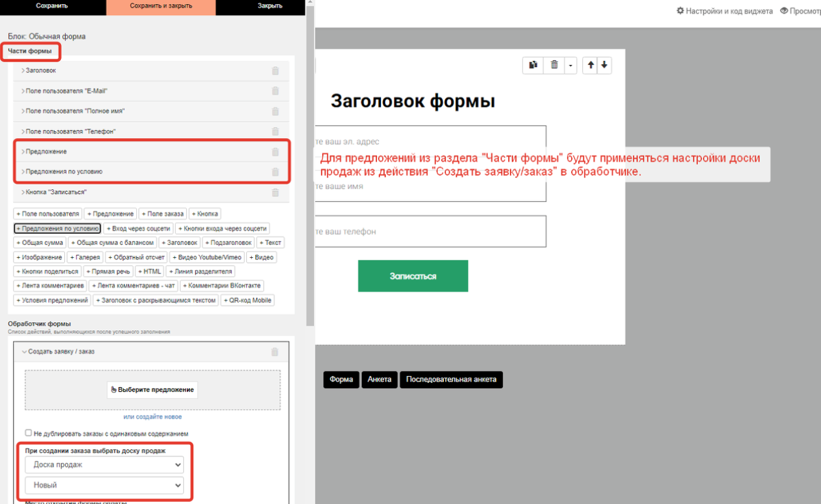
Task: Add Обратный отсчет part
Action: click(136, 257)
